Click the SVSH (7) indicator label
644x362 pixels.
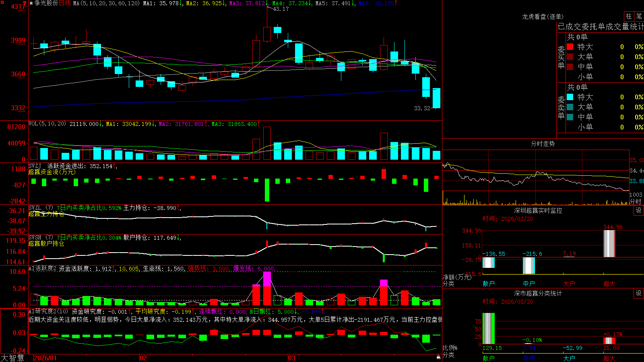click(x=41, y=238)
